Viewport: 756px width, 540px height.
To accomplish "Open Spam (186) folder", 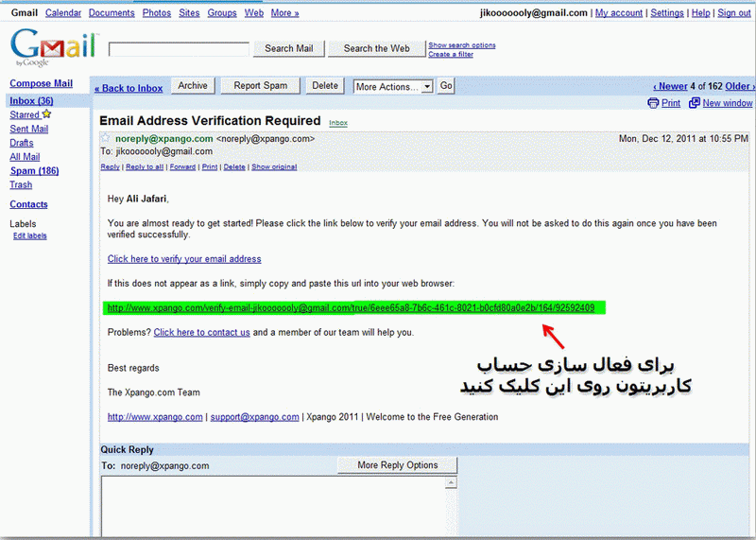I will pyautogui.click(x=34, y=171).
